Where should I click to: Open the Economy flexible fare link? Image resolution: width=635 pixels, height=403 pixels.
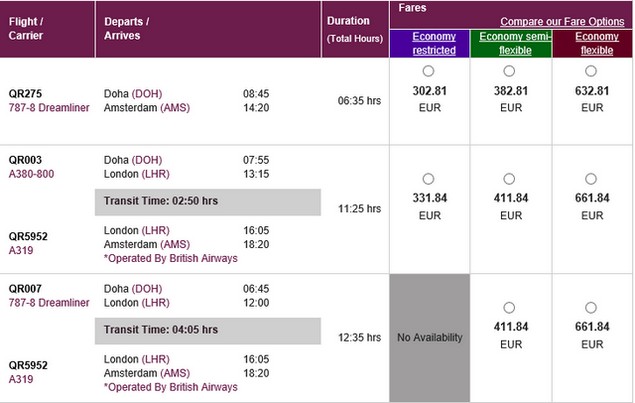point(597,43)
